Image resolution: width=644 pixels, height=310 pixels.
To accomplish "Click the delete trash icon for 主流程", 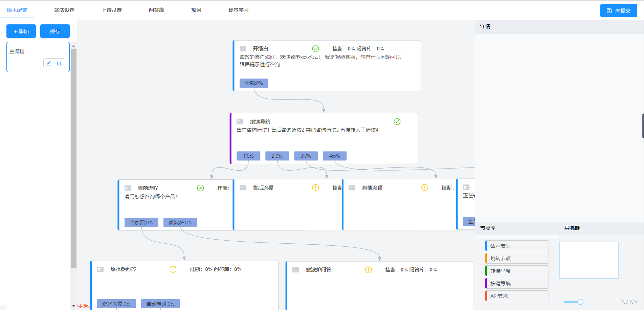I will tap(59, 63).
